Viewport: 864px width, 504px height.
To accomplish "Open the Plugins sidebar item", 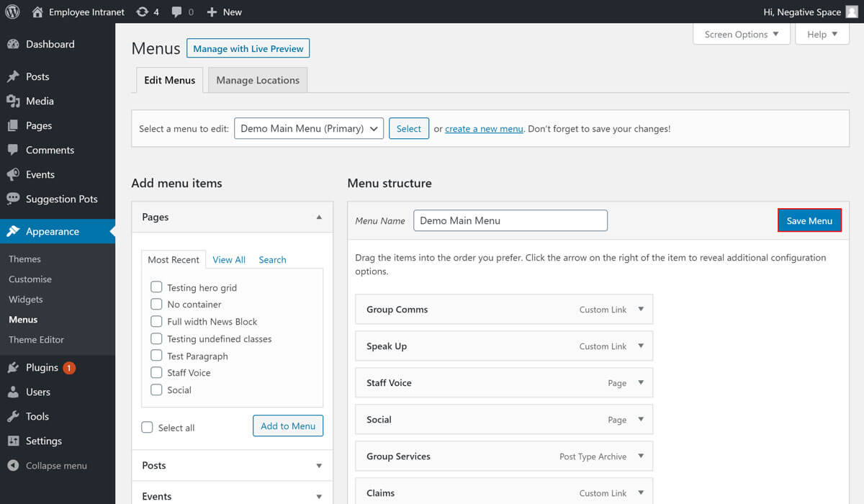I will point(42,367).
